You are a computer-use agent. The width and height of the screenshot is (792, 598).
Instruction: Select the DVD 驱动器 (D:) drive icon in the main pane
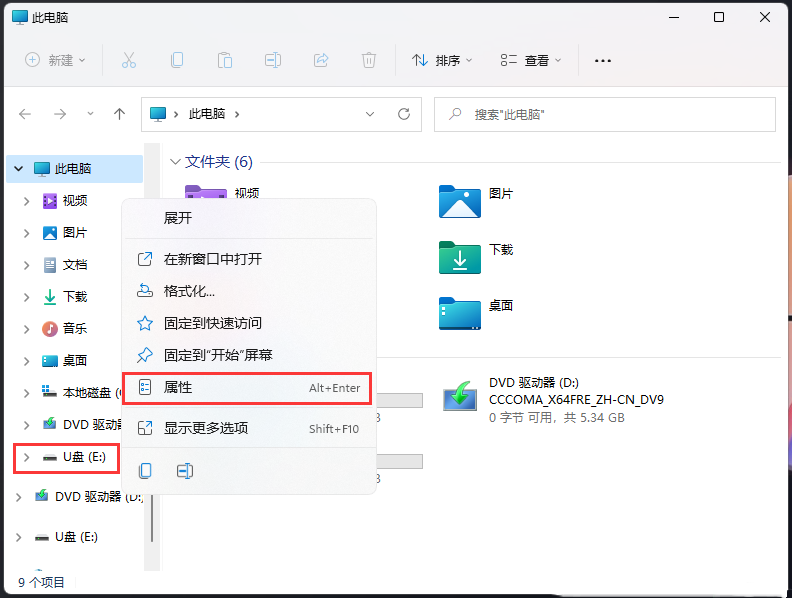pos(460,396)
